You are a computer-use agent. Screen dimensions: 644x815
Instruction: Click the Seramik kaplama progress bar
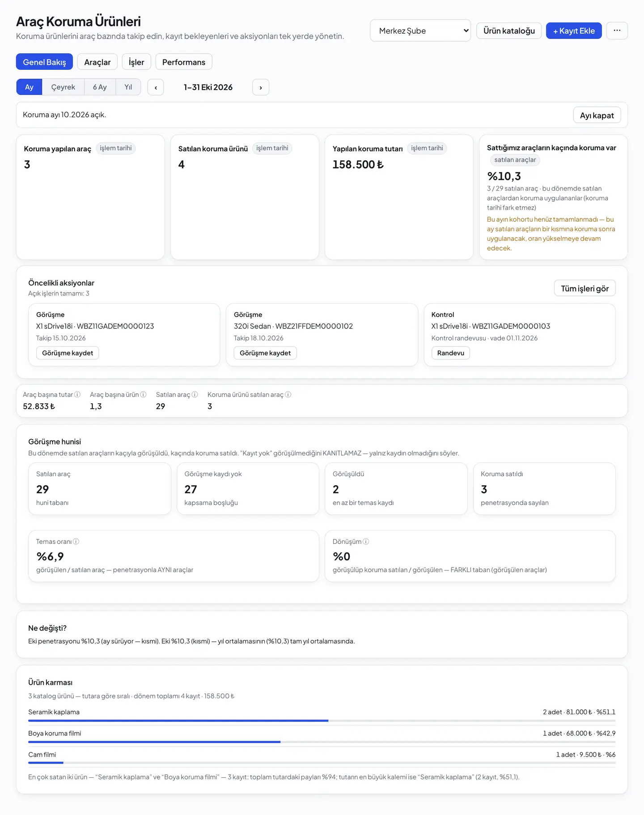pos(322,721)
